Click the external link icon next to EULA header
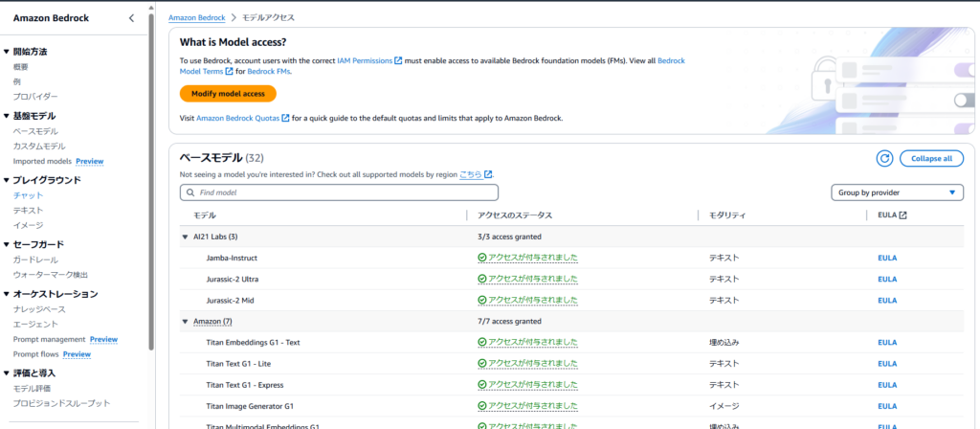 pyautogui.click(x=902, y=215)
